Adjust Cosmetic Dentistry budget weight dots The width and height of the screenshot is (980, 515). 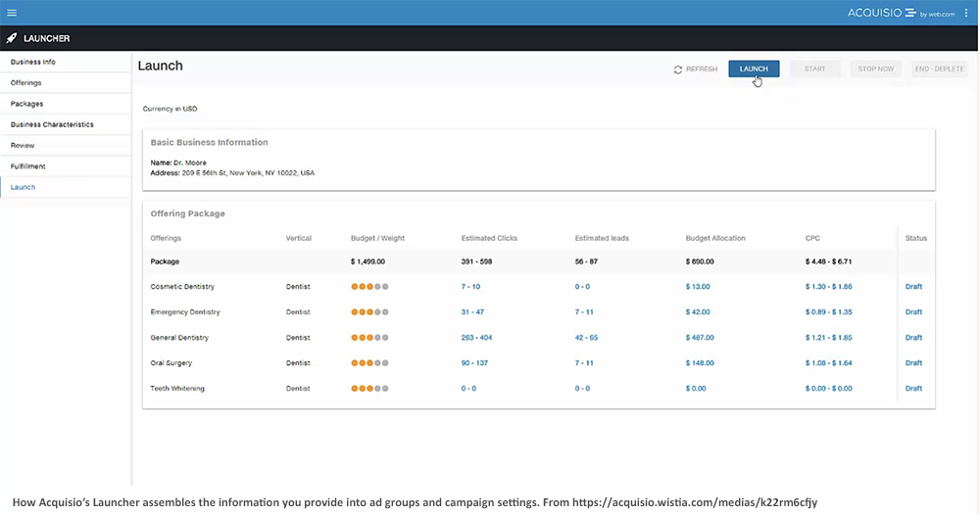(x=369, y=287)
